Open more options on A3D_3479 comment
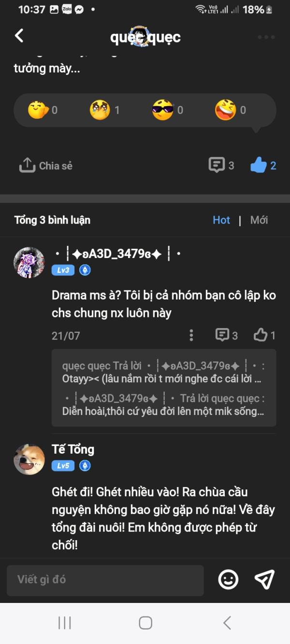Screen dimensions: 290x644 [191, 335]
